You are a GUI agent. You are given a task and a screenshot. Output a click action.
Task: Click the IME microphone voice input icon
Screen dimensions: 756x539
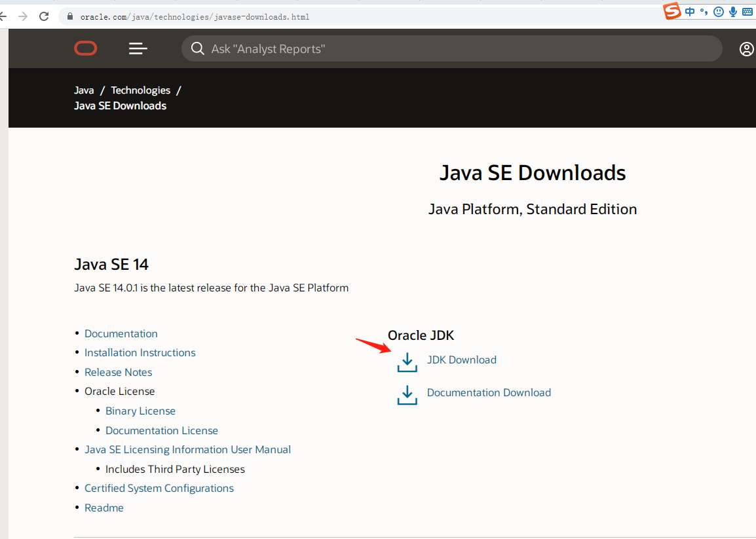pos(732,12)
